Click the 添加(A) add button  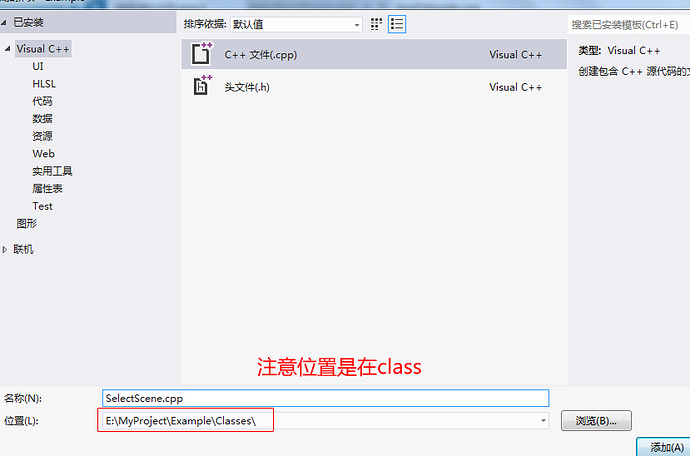[x=664, y=447]
